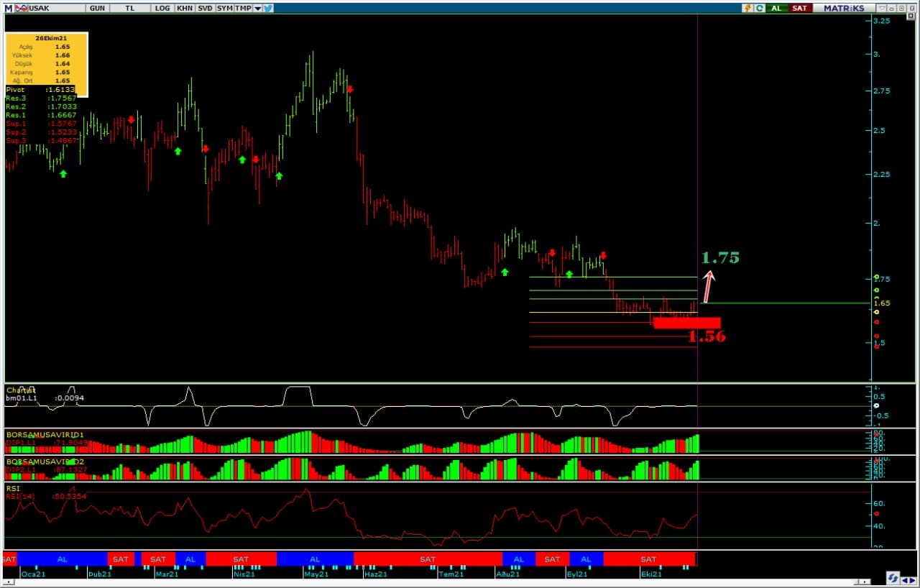The height and width of the screenshot is (588, 920).
Task: Click the green buy arrow above Ağu21
Action: pos(505,272)
